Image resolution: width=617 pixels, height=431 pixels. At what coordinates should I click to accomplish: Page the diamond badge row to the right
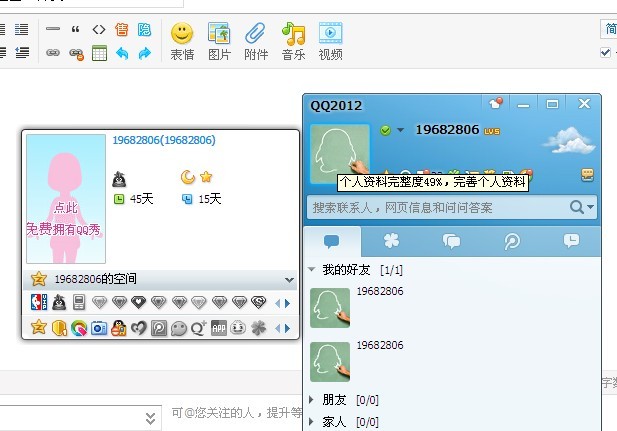[288, 303]
